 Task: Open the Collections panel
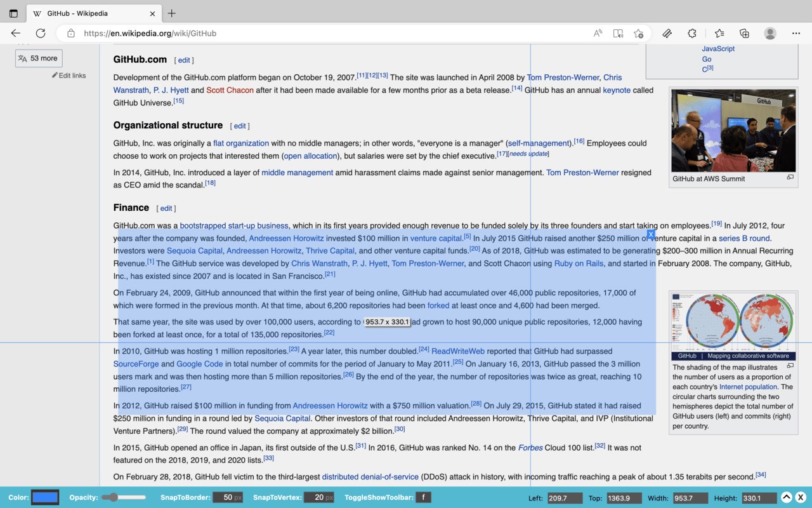tap(745, 33)
